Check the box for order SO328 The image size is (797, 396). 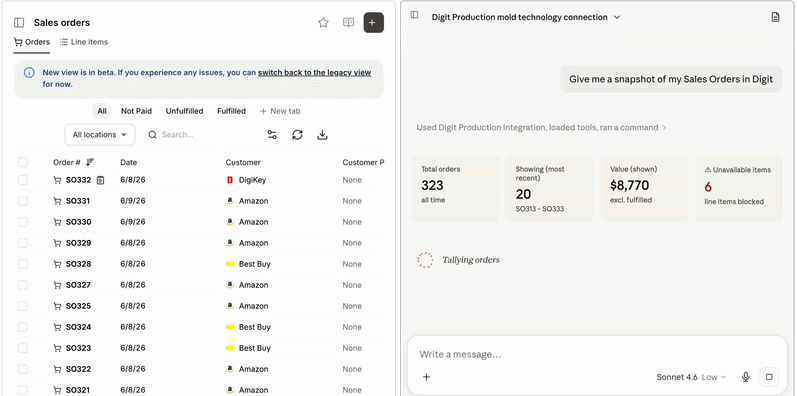(x=23, y=264)
